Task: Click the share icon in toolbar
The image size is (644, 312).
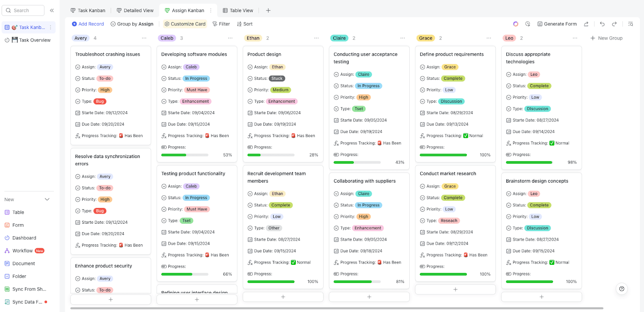Action: click(x=586, y=24)
